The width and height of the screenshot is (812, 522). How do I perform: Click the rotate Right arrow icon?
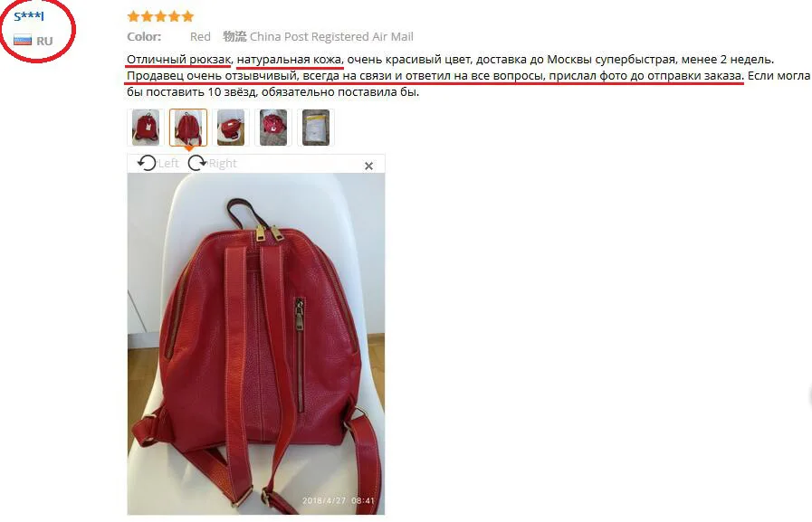coord(196,163)
